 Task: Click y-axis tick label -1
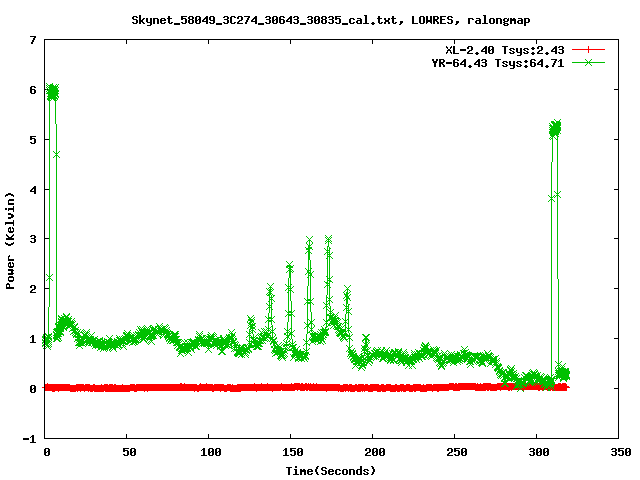pos(29,439)
